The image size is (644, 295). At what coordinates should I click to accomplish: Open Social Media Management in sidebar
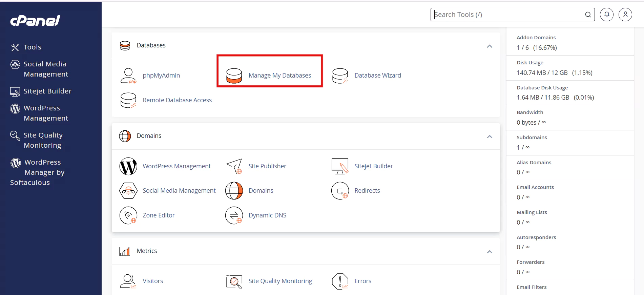(x=46, y=69)
